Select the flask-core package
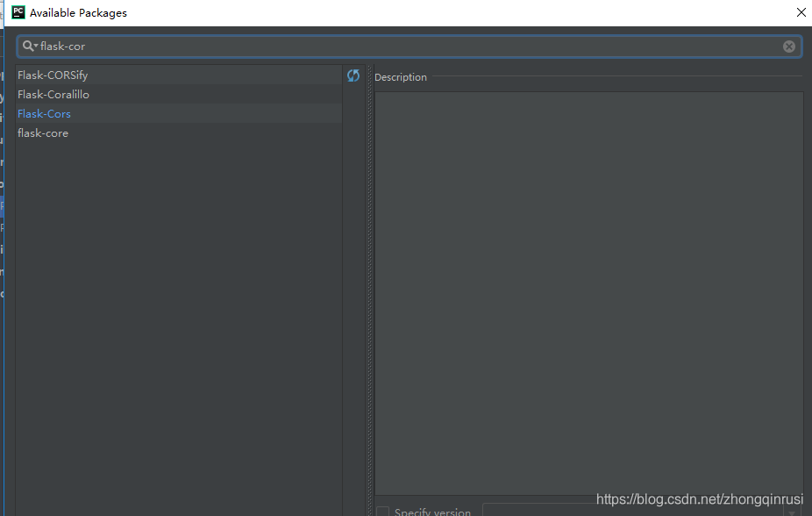The width and height of the screenshot is (812, 516). [x=43, y=133]
